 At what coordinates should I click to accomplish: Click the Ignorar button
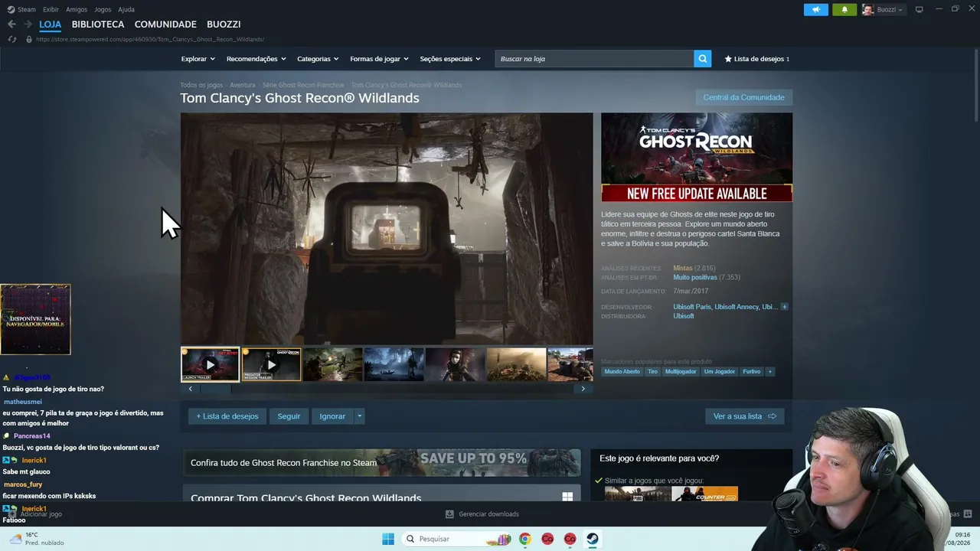332,416
